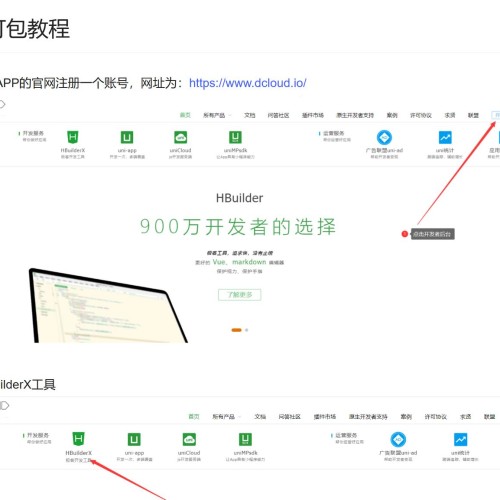Click the 运营服务 label in the lower screenshot
This screenshot has height=500, width=500.
[x=346, y=435]
